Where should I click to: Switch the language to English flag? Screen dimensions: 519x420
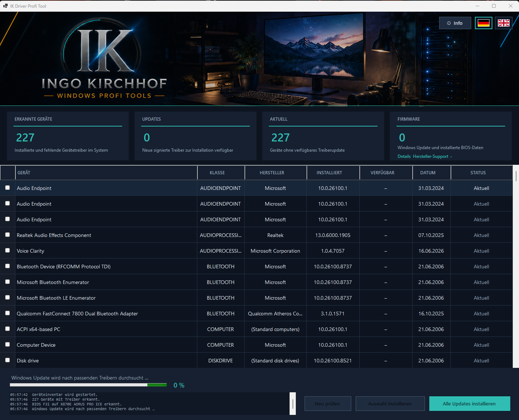pos(504,23)
